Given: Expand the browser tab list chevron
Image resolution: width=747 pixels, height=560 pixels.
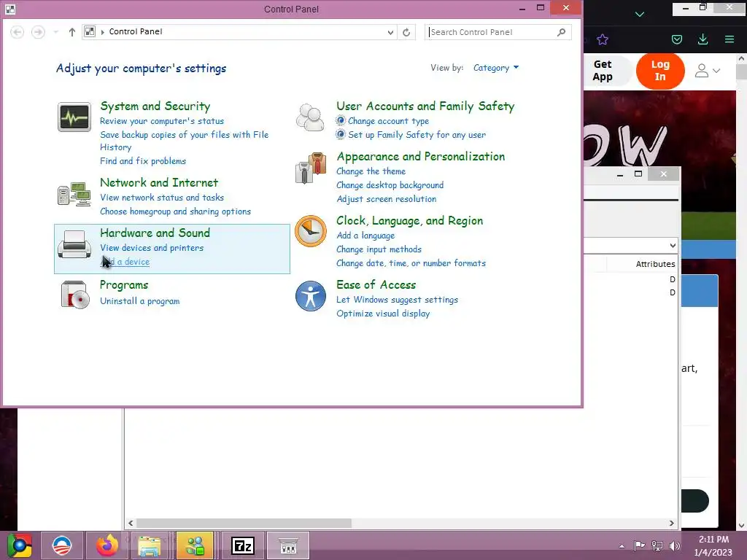Looking at the screenshot, I should 640,15.
